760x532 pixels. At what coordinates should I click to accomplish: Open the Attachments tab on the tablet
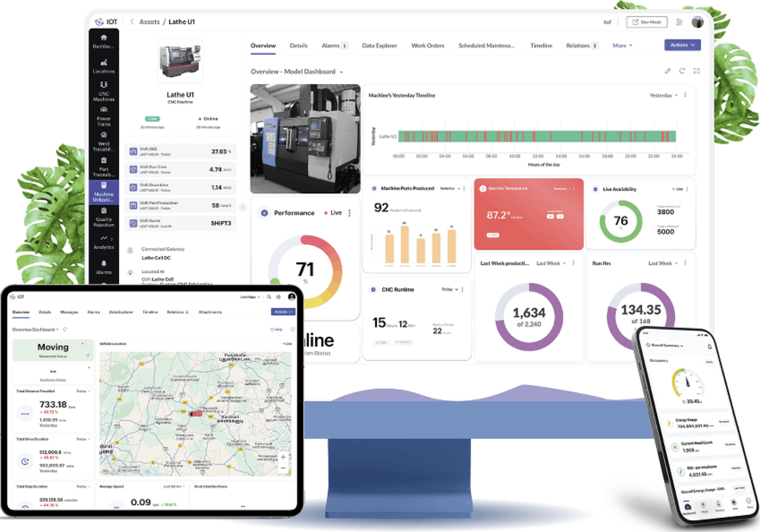tap(210, 312)
